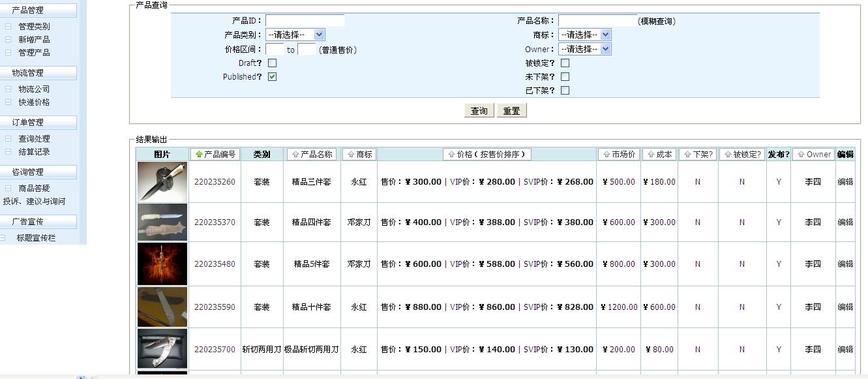Check the Draft? checkbox

(272, 63)
